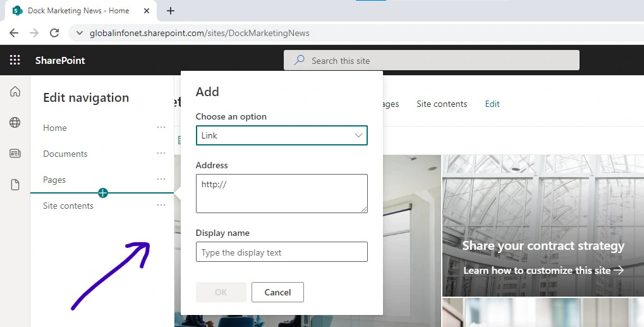The image size is (644, 327).
Task: Click Edit link in top navigation
Action: coord(492,104)
